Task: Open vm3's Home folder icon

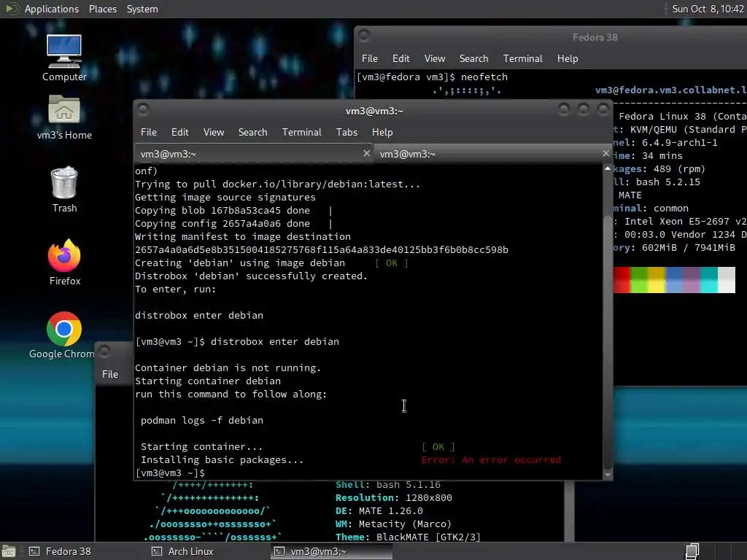Action: (x=64, y=117)
